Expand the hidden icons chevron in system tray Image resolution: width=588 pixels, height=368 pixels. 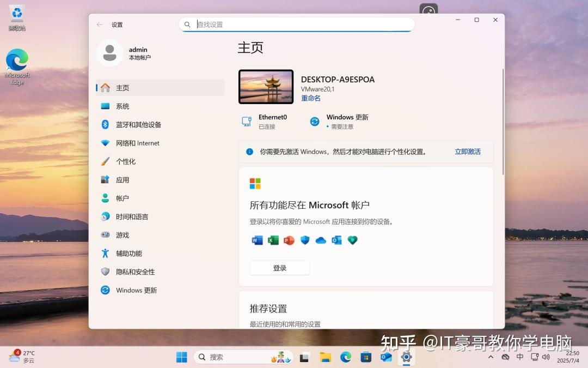point(491,357)
